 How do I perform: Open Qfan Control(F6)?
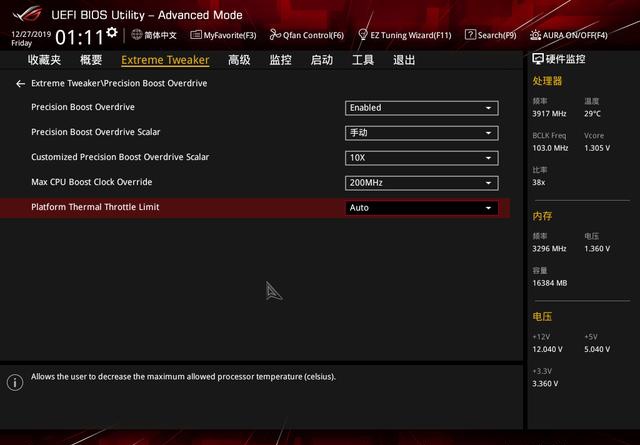(307, 35)
